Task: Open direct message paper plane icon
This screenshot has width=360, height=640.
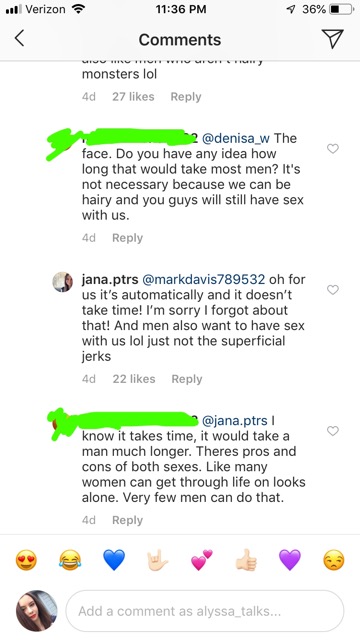Action: (x=332, y=39)
